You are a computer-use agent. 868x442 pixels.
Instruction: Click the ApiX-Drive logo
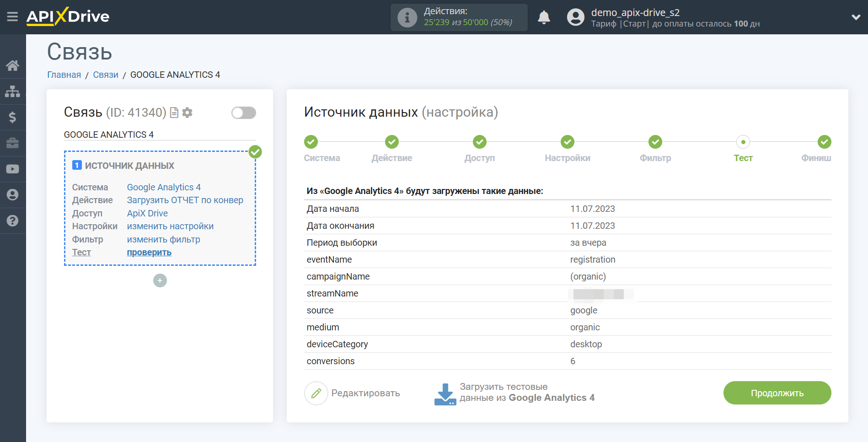click(x=68, y=17)
